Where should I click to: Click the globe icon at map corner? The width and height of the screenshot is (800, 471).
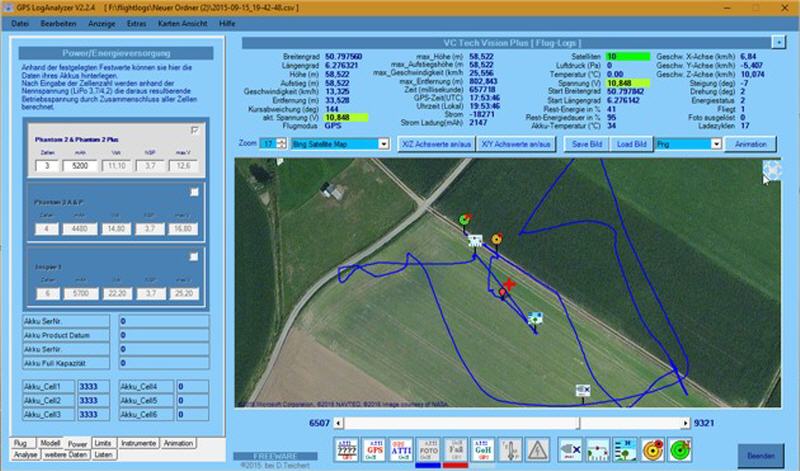coord(771,169)
